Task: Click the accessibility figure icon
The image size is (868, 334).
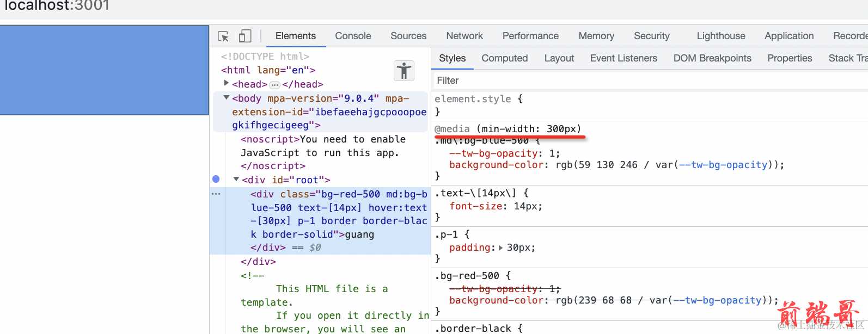Action: pyautogui.click(x=404, y=71)
